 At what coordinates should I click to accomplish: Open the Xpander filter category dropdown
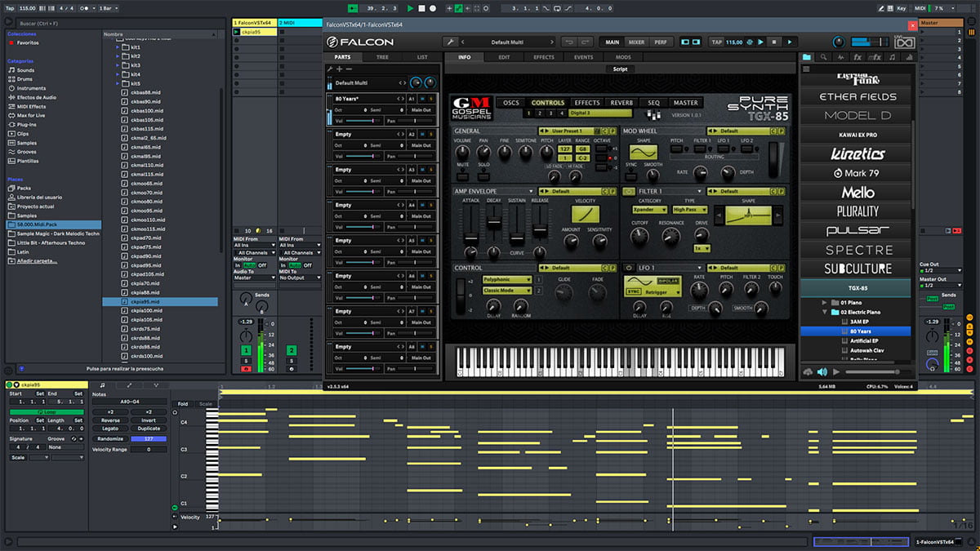(649, 210)
